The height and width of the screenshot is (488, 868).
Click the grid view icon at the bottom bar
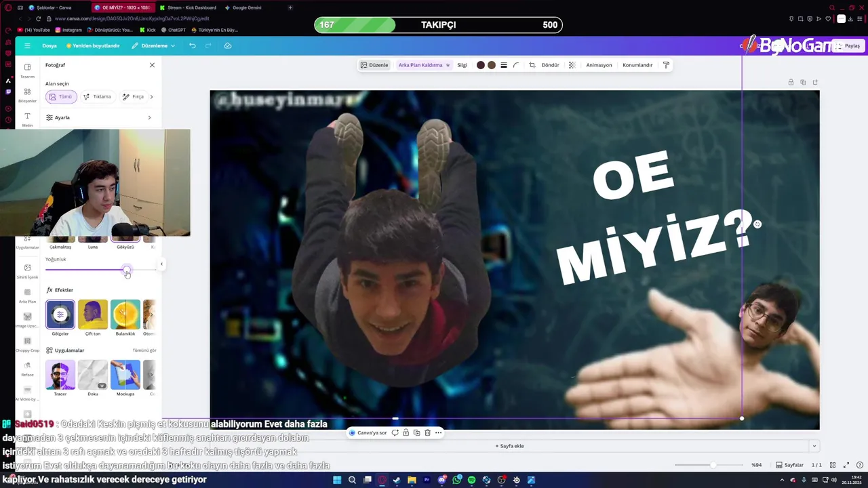tap(833, 465)
